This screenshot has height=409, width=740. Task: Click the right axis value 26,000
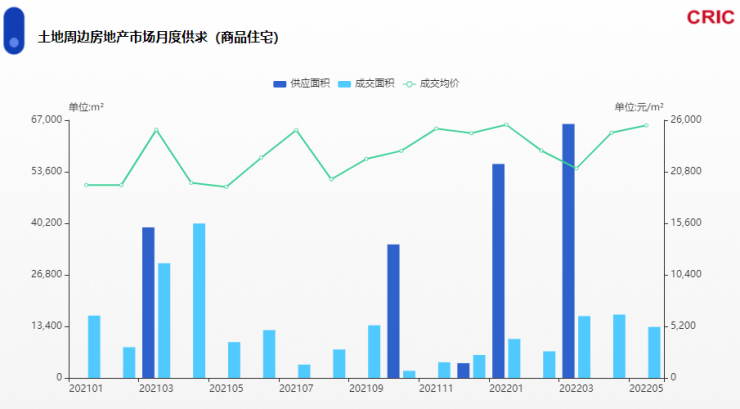(x=686, y=120)
